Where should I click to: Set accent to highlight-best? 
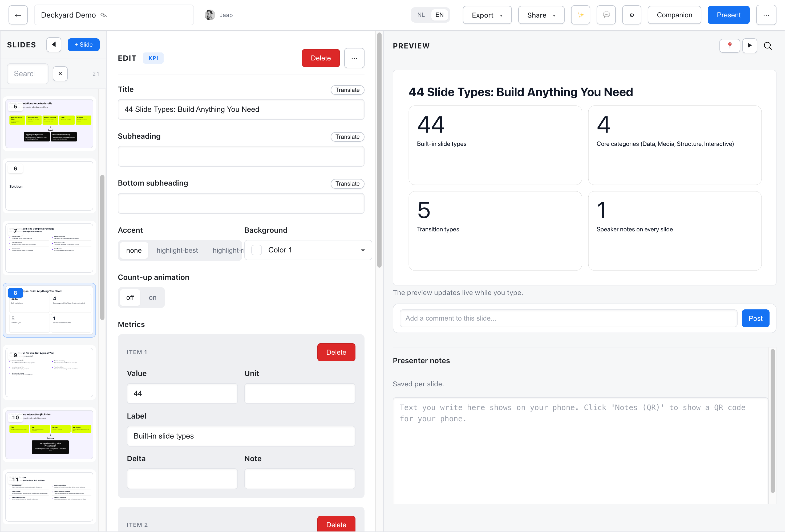177,251
